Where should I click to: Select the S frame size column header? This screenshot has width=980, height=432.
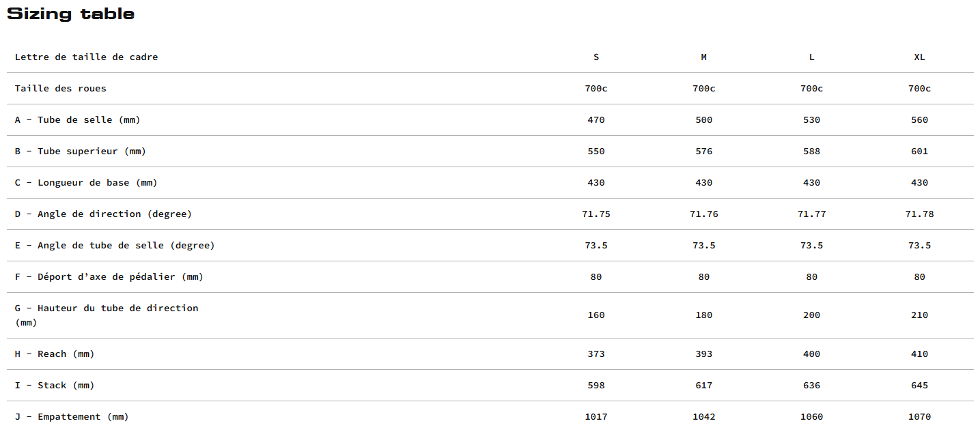[x=596, y=57]
